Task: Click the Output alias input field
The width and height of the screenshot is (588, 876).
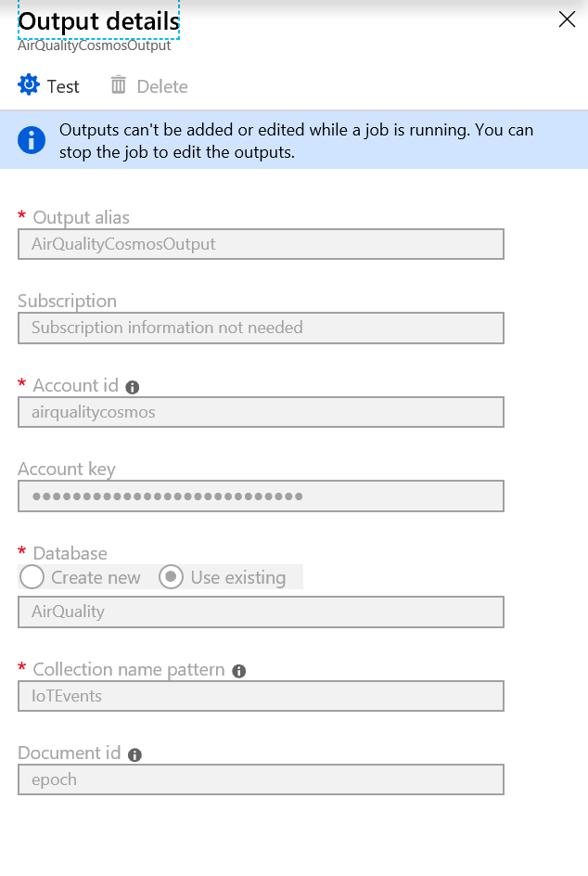Action: [x=261, y=244]
